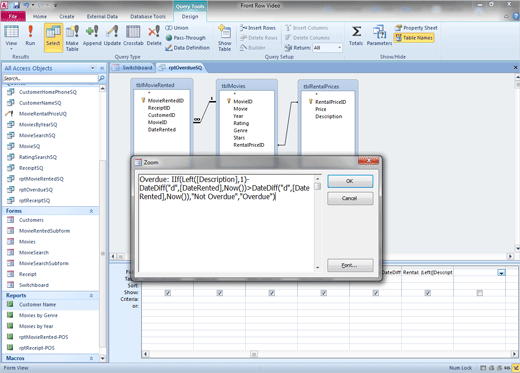Click Insert Rows in Query Setup

pos(258,28)
